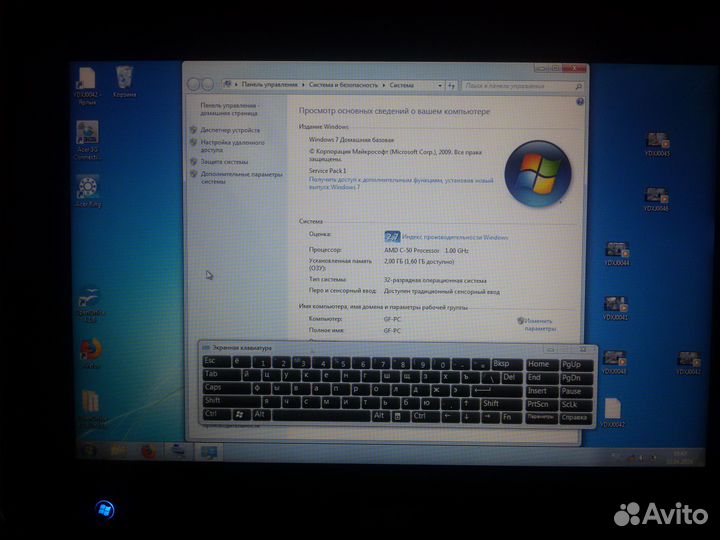Click the Back arrow in System window

[193, 84]
